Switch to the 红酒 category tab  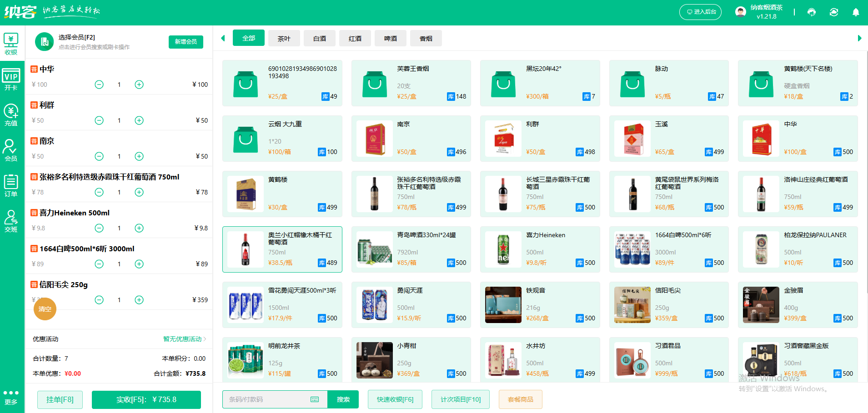click(x=355, y=38)
